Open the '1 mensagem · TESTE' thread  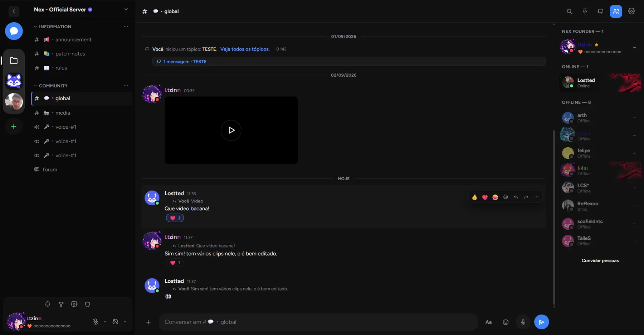[x=349, y=62]
